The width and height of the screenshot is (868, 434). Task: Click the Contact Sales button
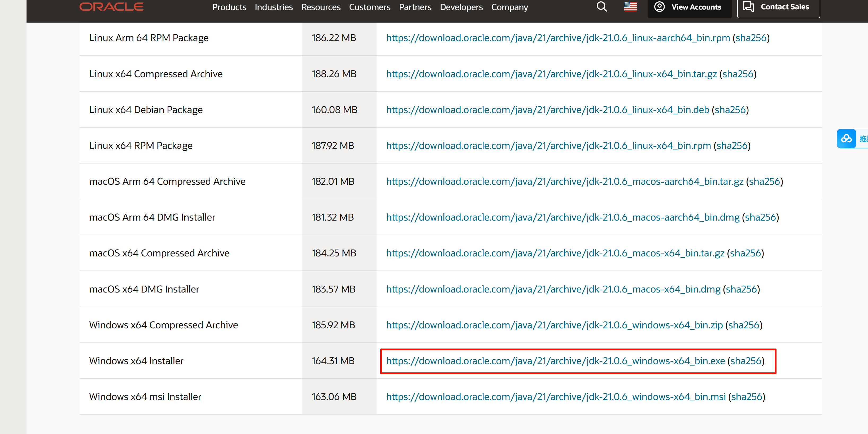pyautogui.click(x=778, y=7)
